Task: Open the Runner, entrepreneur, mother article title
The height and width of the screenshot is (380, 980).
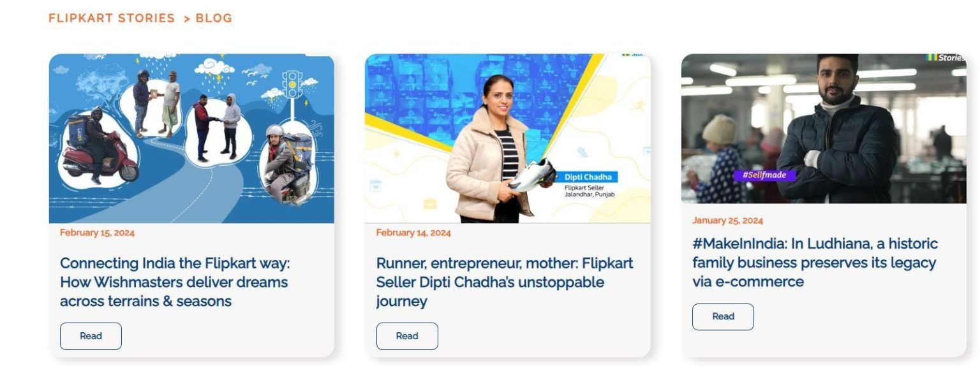Action: tap(505, 282)
